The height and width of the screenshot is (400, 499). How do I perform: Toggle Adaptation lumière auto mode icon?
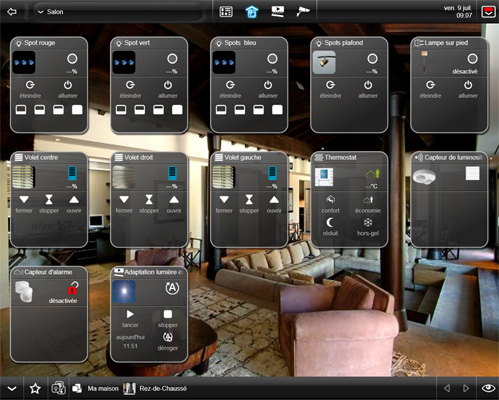tap(172, 288)
